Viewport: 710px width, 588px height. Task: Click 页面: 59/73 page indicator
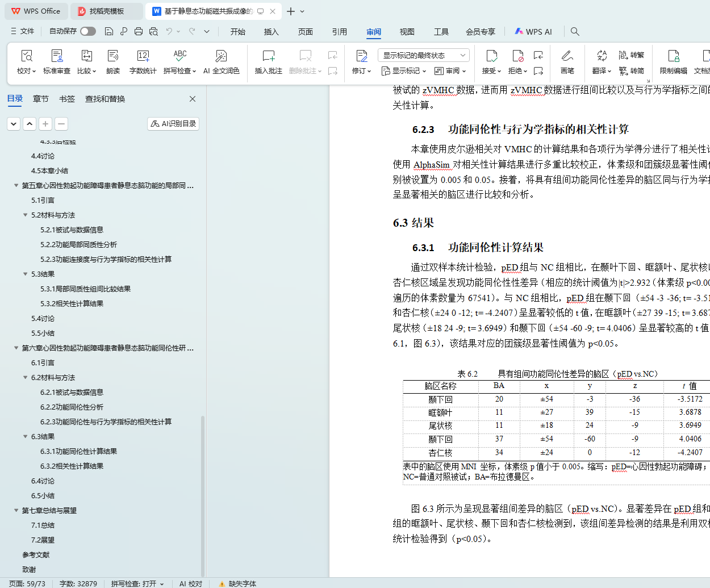click(x=27, y=583)
